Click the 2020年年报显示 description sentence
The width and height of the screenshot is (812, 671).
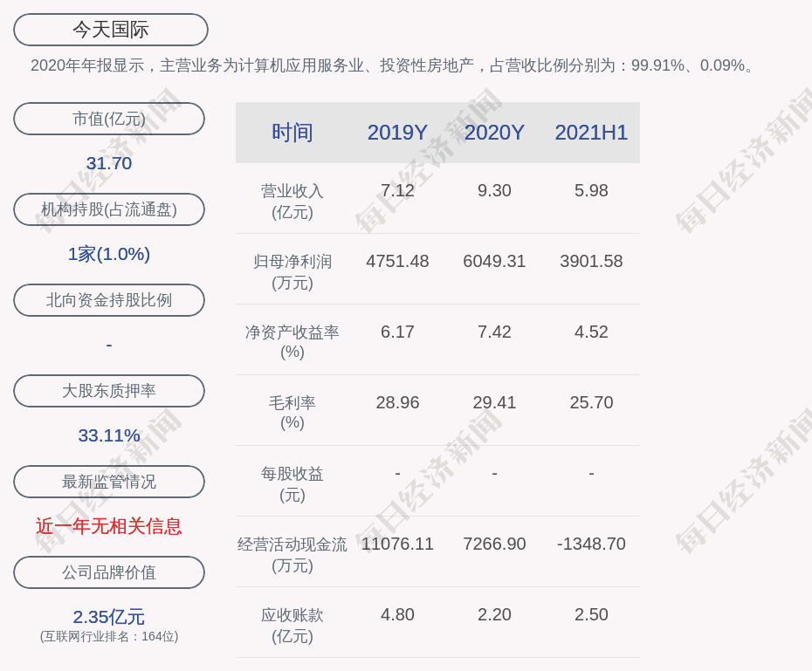tap(393, 65)
